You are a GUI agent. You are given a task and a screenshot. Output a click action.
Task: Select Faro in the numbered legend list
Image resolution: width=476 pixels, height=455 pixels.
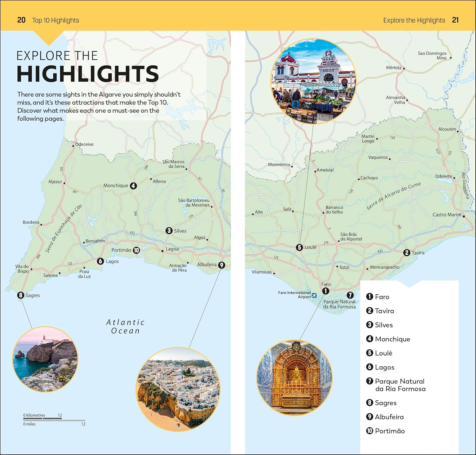[382, 297]
